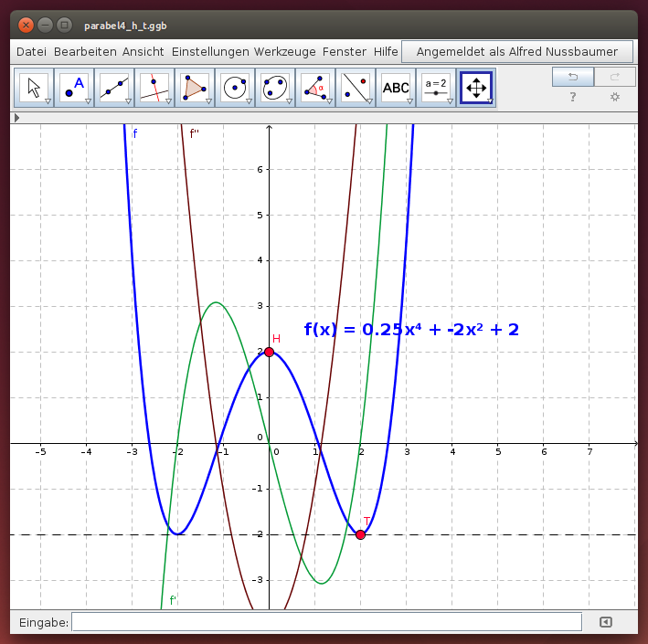The height and width of the screenshot is (644, 648).
Task: Open the Werkzeuge menu
Action: [x=285, y=52]
